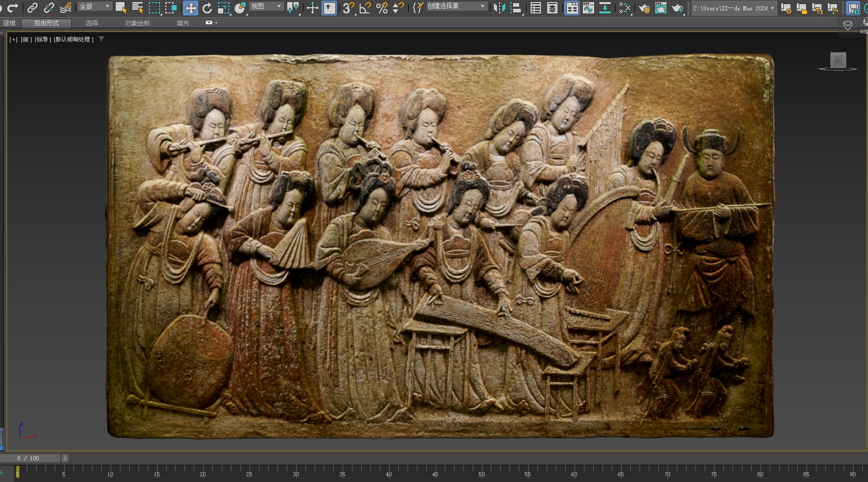Screen dimensions: 868x482
Task: Click the Bind to Space Warp icon
Action: 65,8
